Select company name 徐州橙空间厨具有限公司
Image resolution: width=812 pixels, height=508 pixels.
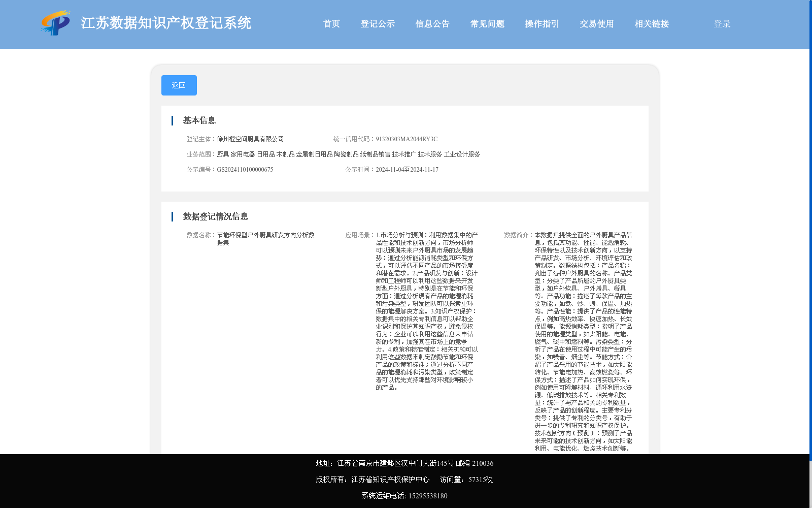click(250, 139)
